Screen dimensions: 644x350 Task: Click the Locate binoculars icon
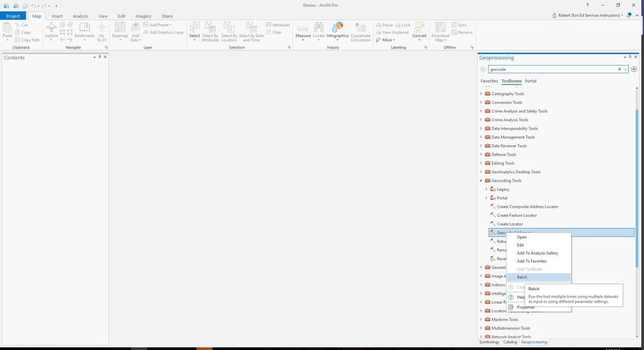(x=318, y=28)
